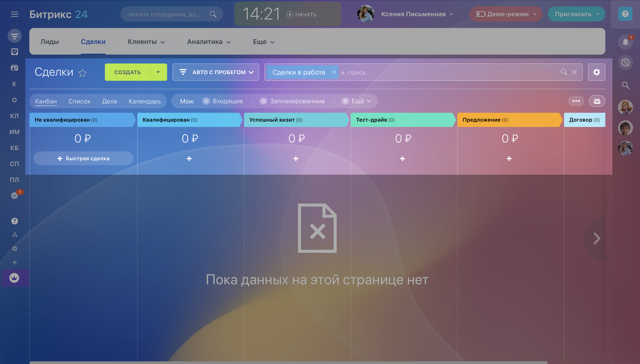Expand the Демо-режим dropdown
640x364 pixels.
[506, 14]
